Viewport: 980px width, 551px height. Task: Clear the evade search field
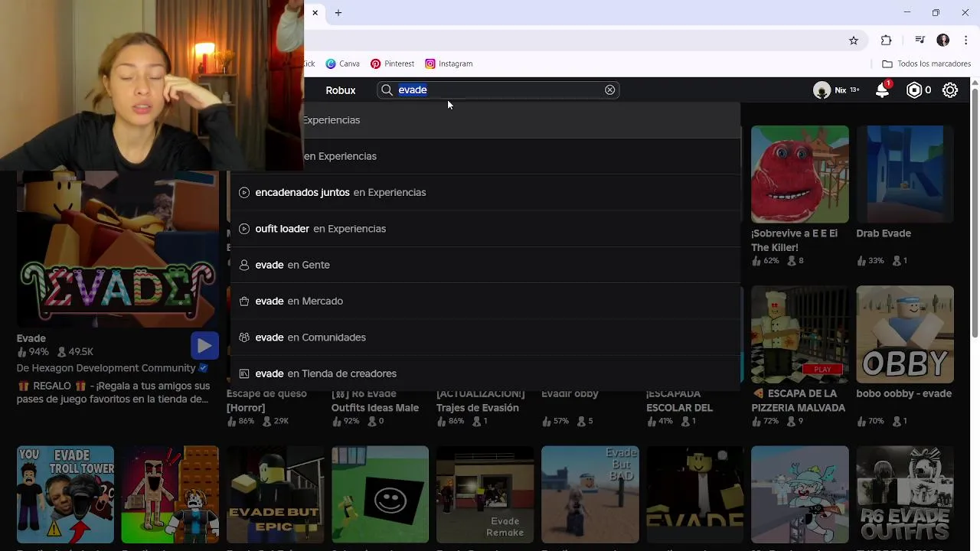(x=609, y=90)
